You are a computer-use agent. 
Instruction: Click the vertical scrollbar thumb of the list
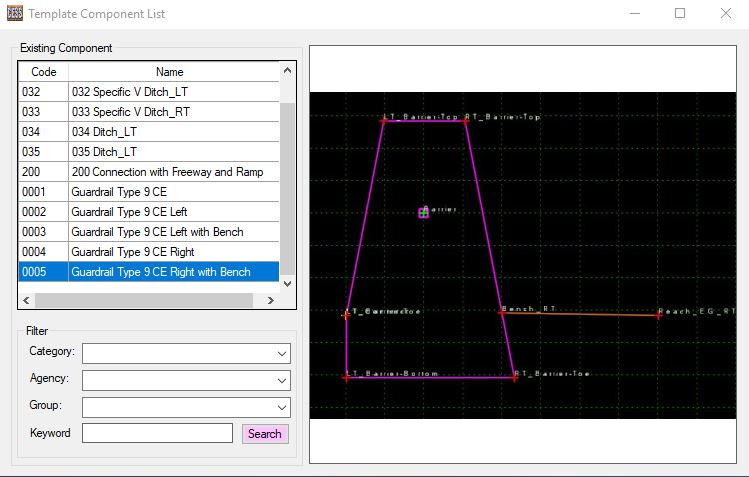[287, 189]
